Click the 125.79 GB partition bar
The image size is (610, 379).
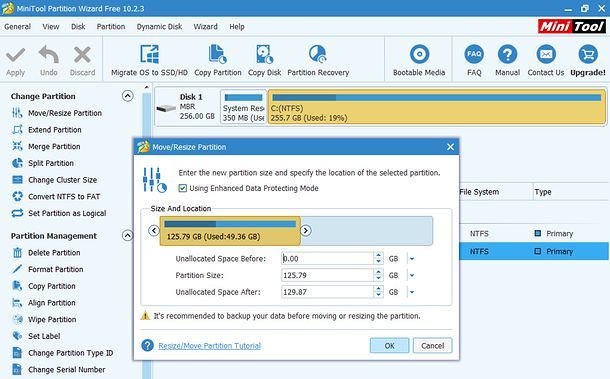pyautogui.click(x=230, y=231)
